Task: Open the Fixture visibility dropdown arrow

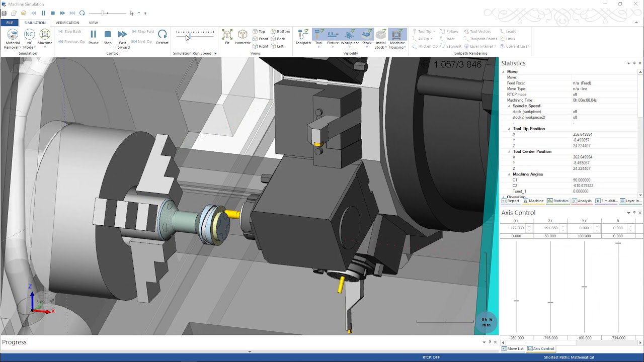Action: click(333, 47)
